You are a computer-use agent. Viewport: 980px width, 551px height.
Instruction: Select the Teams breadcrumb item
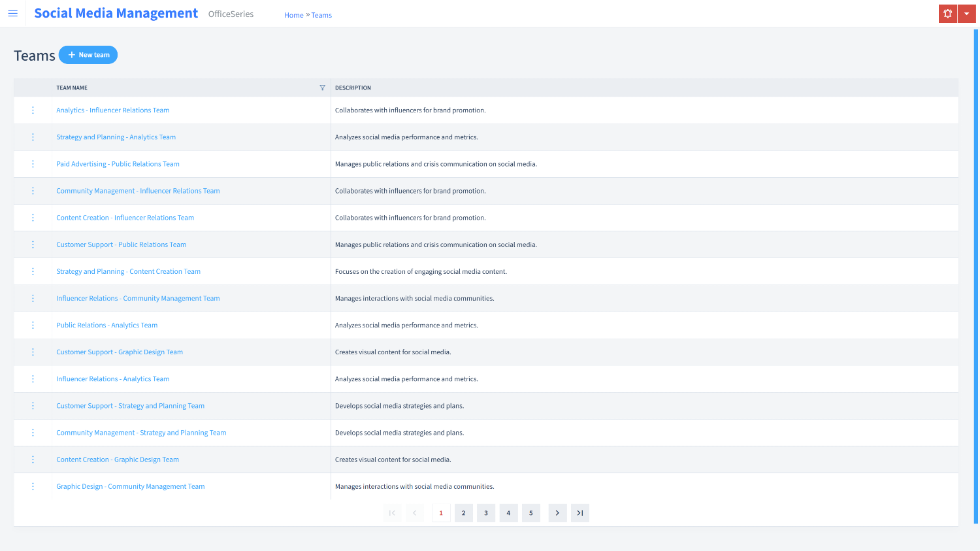[321, 14]
